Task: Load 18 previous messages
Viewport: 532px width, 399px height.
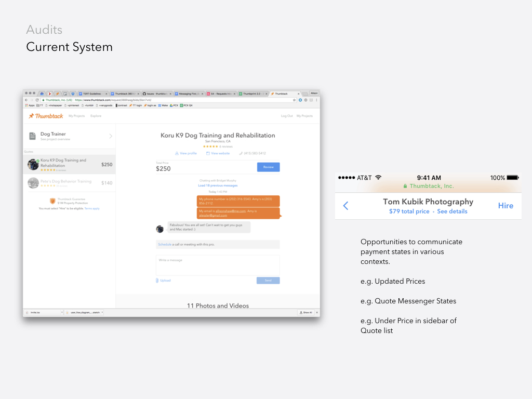Action: (x=218, y=185)
